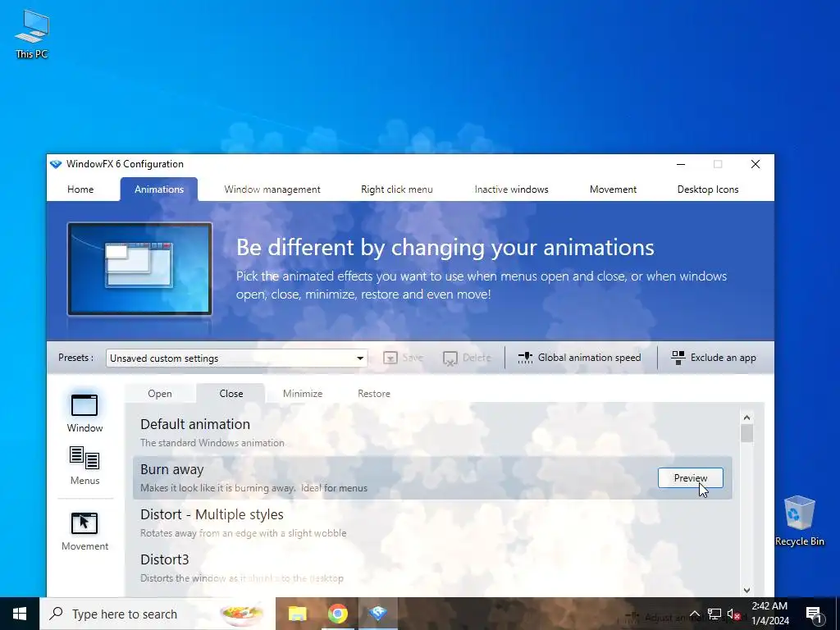Viewport: 840px width, 630px height.
Task: Click the Save preset icon
Action: pos(390,358)
